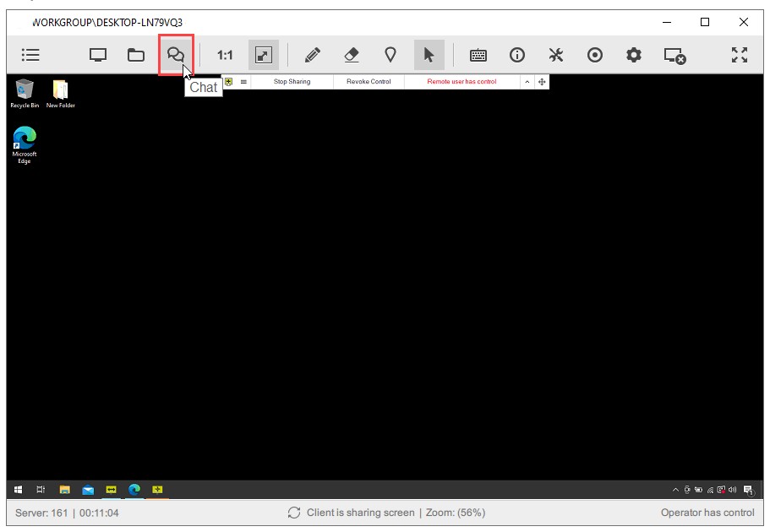Start session recording with the record icon
The height and width of the screenshot is (532, 770).
(594, 55)
